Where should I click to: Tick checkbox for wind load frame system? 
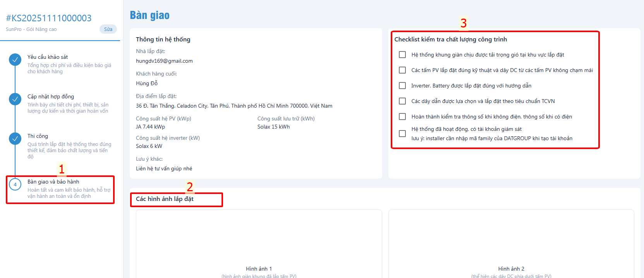[402, 55]
